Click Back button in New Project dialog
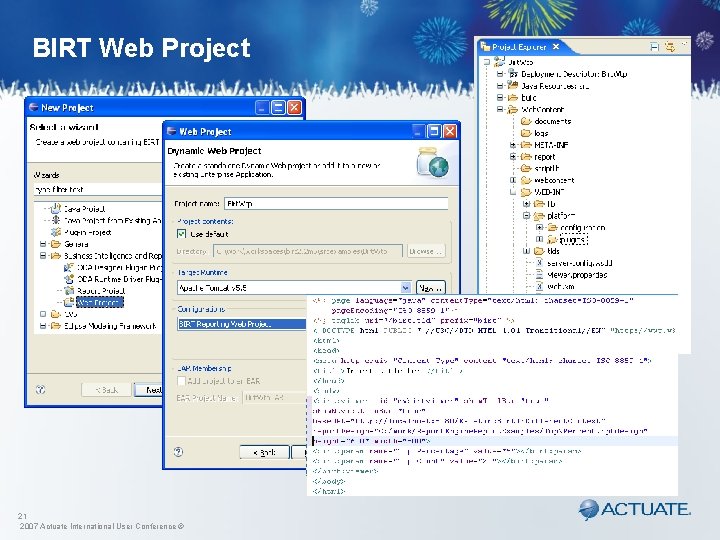Viewport: 720px width, 540px height. (107, 390)
